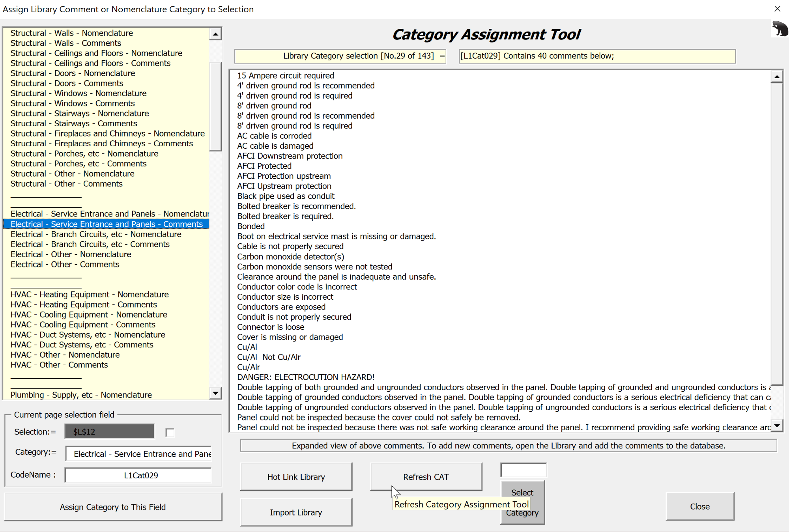Click empty text box above Select Category

(523, 470)
